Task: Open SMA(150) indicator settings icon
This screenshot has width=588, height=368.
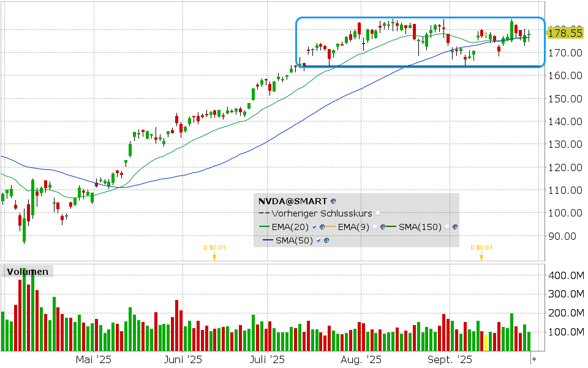Action: pyautogui.click(x=455, y=227)
